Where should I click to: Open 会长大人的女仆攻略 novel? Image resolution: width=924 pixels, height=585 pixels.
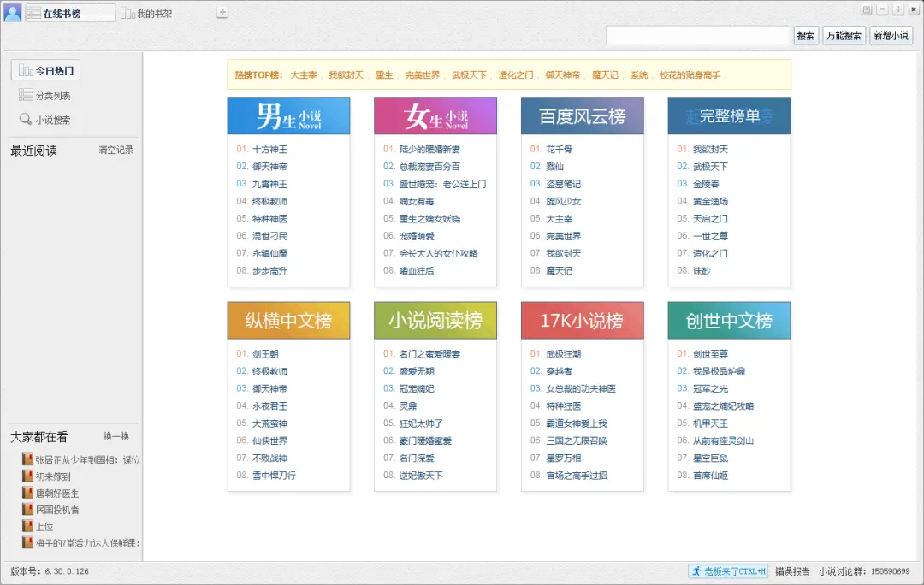[438, 253]
